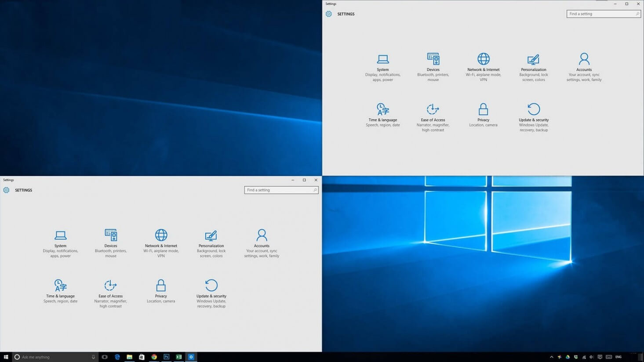Open Task View from the taskbar

pos(104,357)
